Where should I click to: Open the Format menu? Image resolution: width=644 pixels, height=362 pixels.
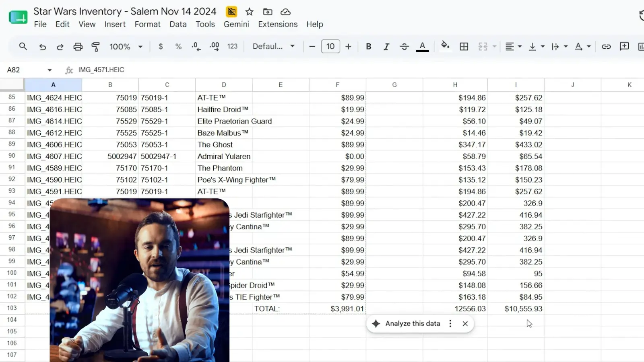click(147, 24)
